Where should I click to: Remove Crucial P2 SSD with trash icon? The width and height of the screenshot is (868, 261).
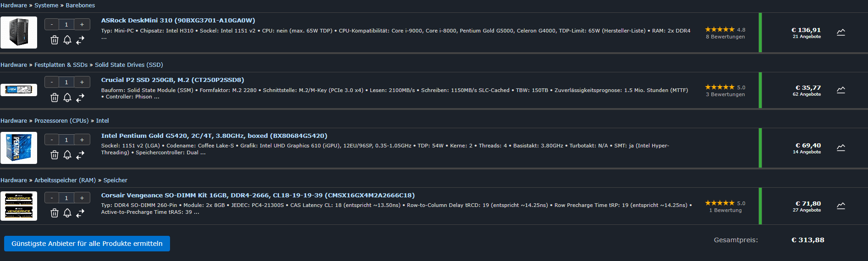pyautogui.click(x=55, y=98)
